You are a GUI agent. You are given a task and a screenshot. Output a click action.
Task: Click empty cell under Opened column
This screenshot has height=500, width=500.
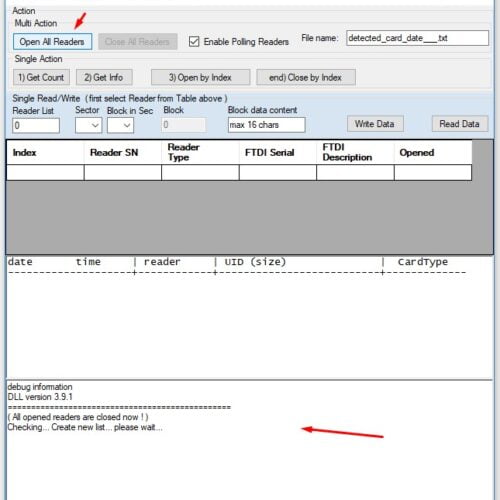tap(433, 173)
